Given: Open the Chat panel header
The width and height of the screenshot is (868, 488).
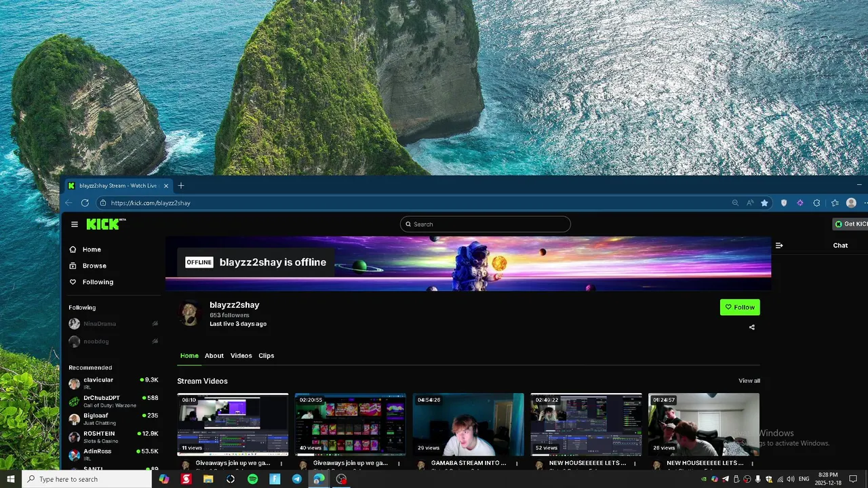Looking at the screenshot, I should (x=840, y=245).
